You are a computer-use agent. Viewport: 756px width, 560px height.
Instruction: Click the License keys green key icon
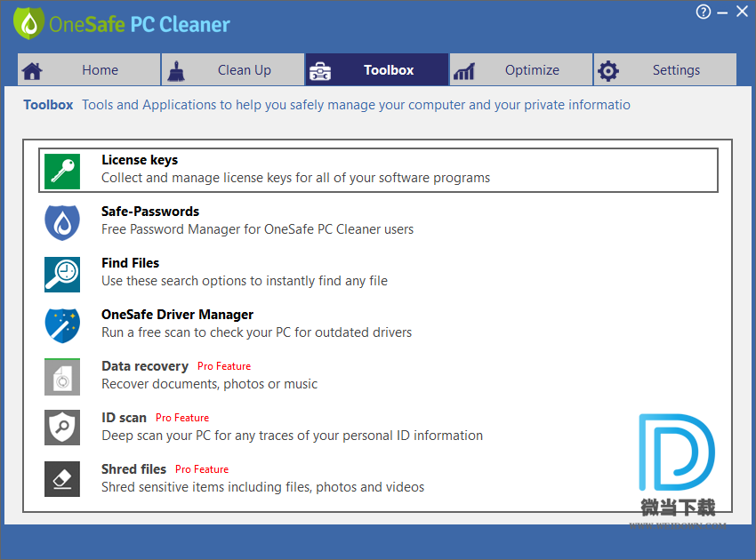click(x=62, y=171)
